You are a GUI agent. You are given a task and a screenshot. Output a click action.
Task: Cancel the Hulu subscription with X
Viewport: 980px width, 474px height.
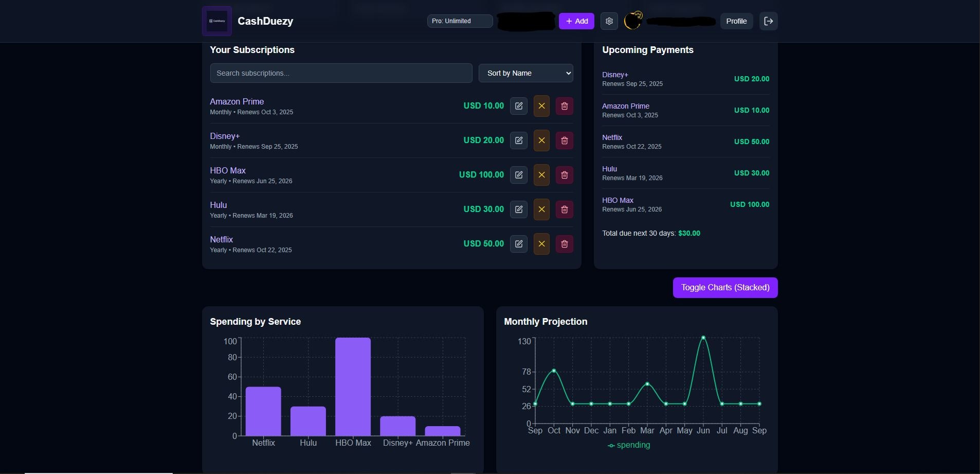[x=541, y=209]
